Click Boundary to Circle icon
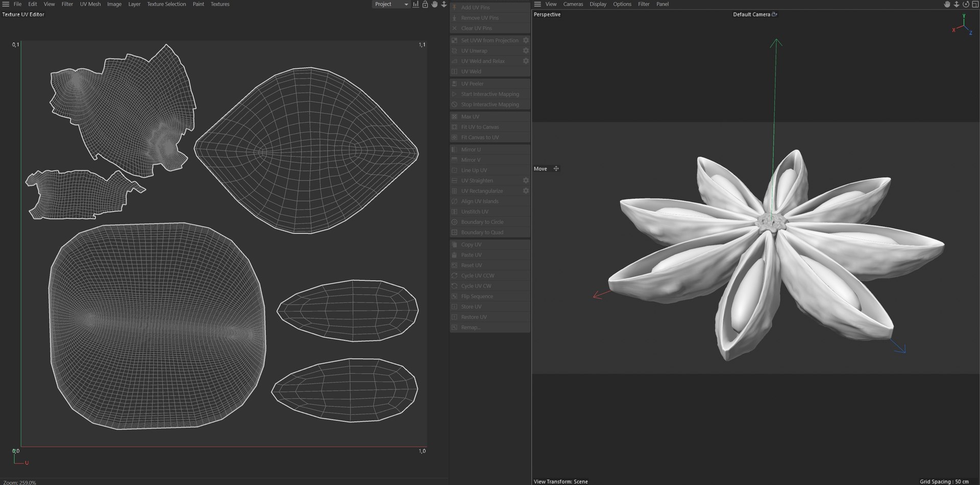 454,222
